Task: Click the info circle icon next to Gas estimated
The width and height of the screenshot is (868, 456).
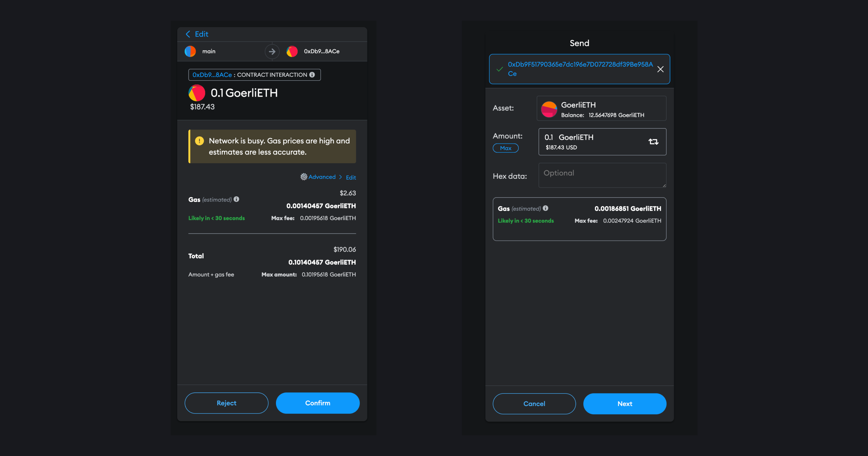Action: coord(237,199)
